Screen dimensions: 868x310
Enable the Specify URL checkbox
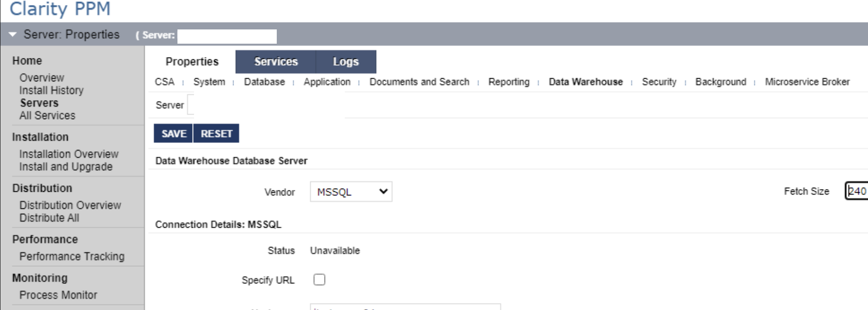(319, 280)
